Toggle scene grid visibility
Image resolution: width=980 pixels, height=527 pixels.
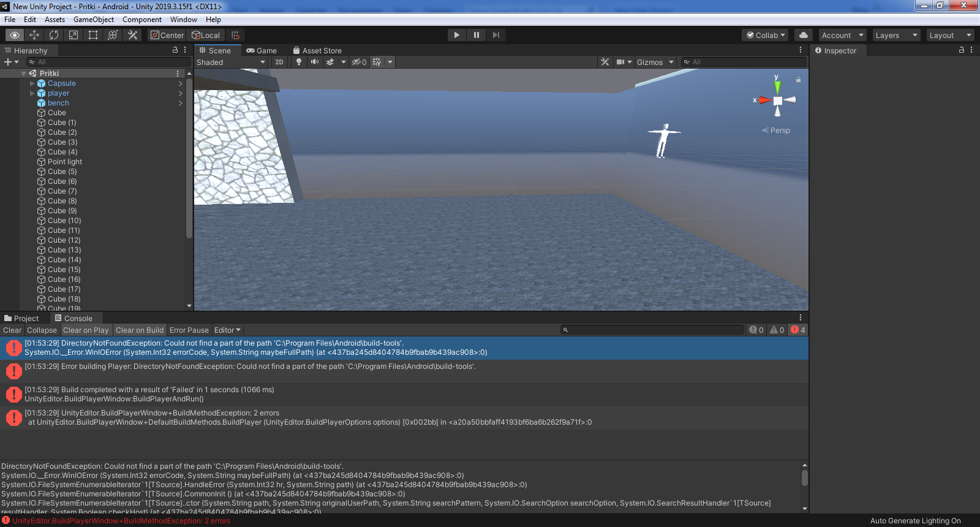[x=377, y=62]
